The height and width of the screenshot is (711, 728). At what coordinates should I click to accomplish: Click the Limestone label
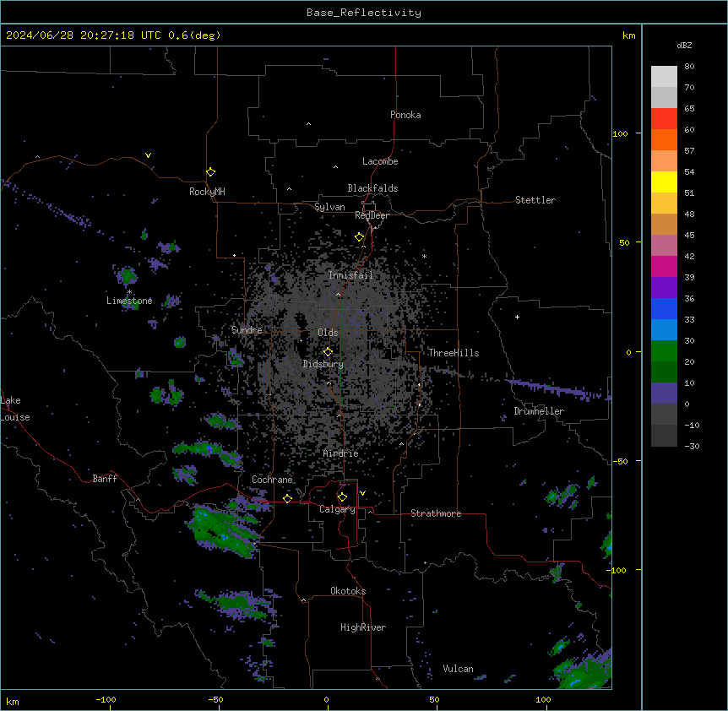[x=129, y=301]
